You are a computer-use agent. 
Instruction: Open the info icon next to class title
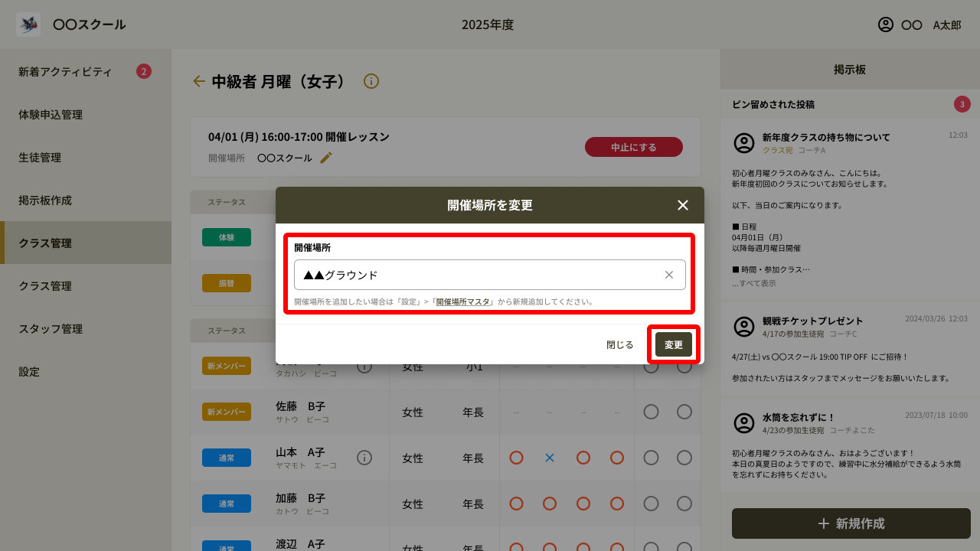click(371, 81)
